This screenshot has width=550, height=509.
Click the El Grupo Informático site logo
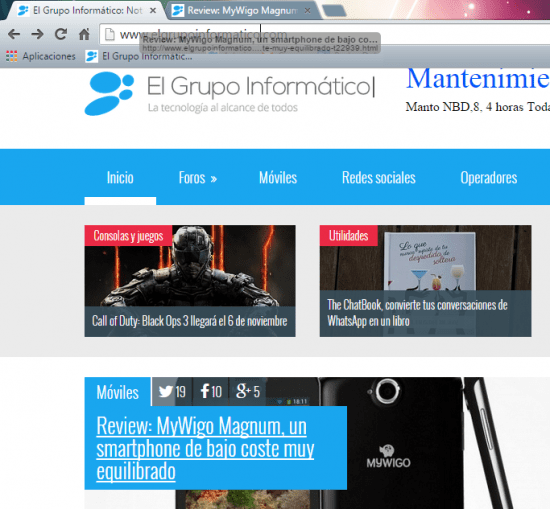tap(230, 93)
